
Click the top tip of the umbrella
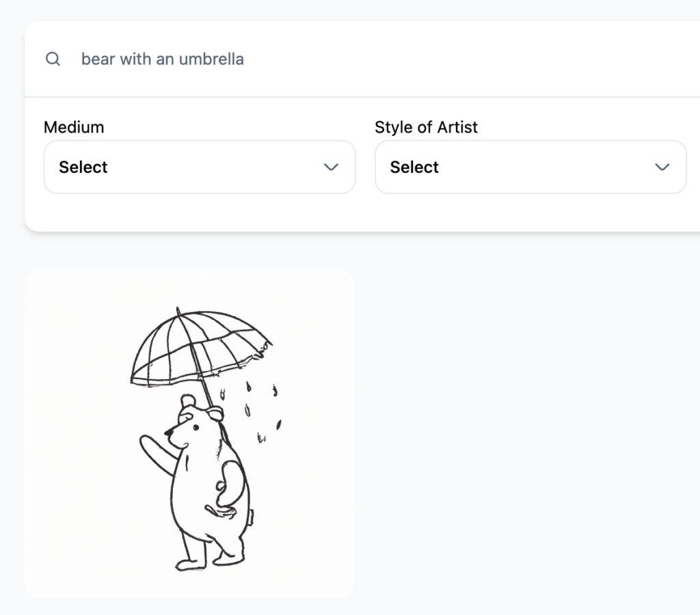coord(177,310)
